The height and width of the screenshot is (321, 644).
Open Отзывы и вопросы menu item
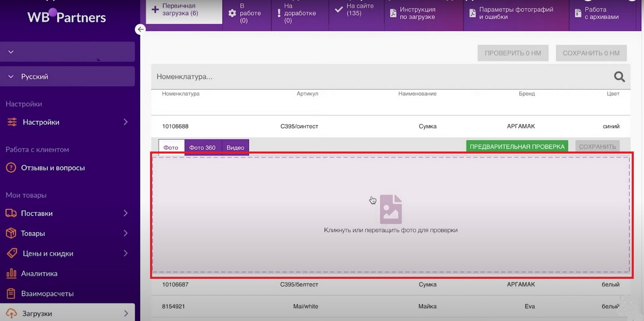[x=53, y=168]
